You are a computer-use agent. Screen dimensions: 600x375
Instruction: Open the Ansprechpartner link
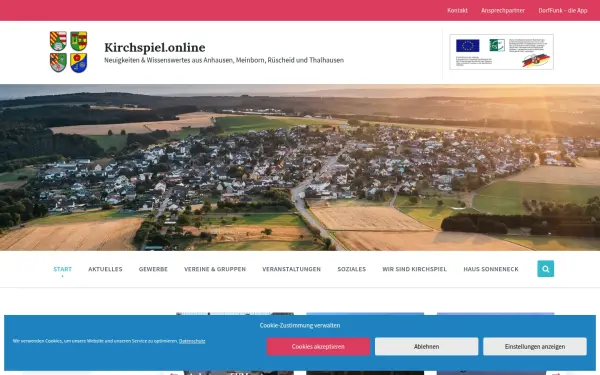point(503,10)
